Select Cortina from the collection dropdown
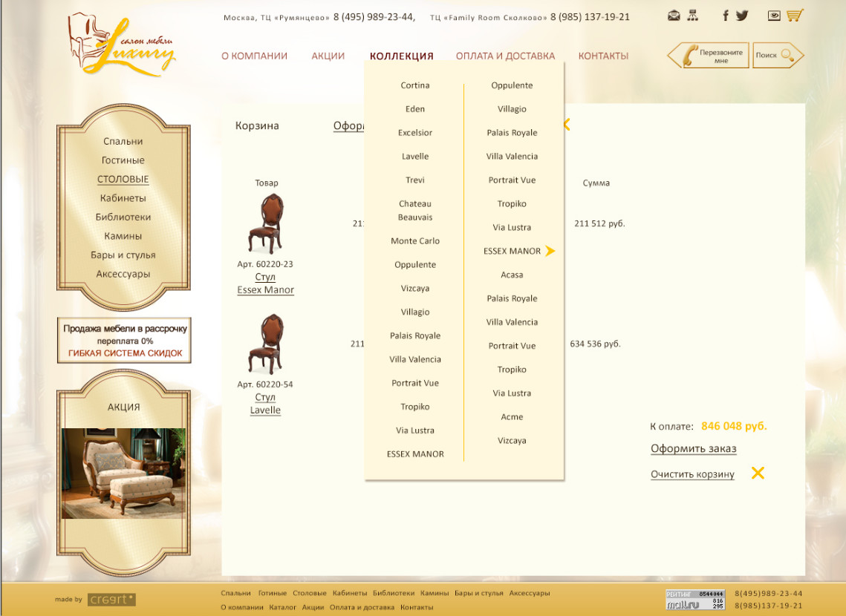Image resolution: width=846 pixels, height=616 pixels. (415, 85)
